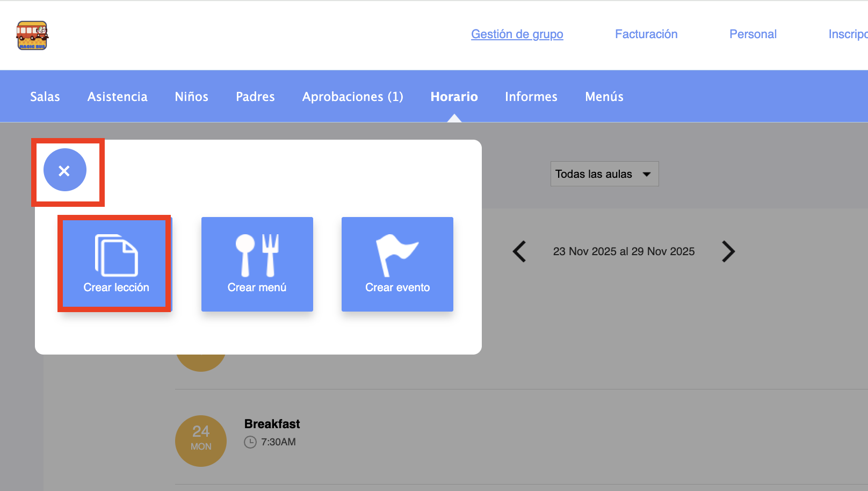Image resolution: width=868 pixels, height=491 pixels.
Task: Open the Personal link
Action: pos(753,34)
